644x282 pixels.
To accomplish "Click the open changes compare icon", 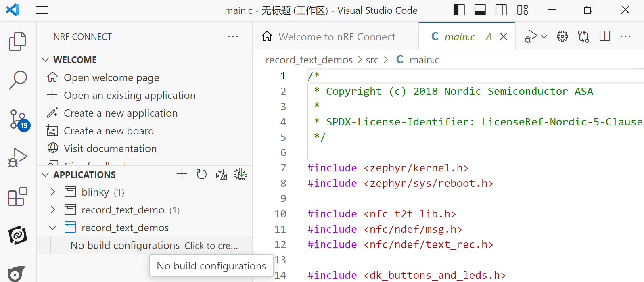I will click(583, 37).
